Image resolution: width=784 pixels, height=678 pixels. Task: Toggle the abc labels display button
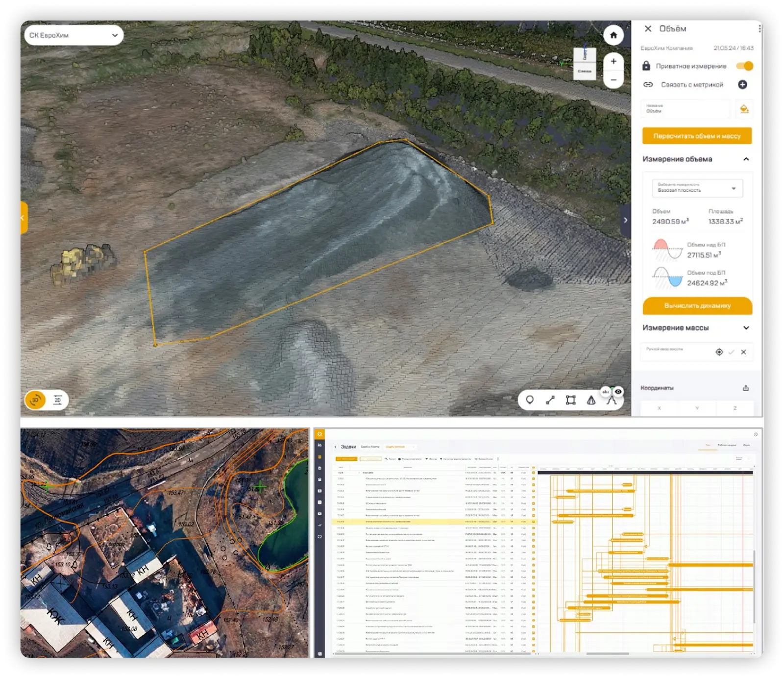606,392
